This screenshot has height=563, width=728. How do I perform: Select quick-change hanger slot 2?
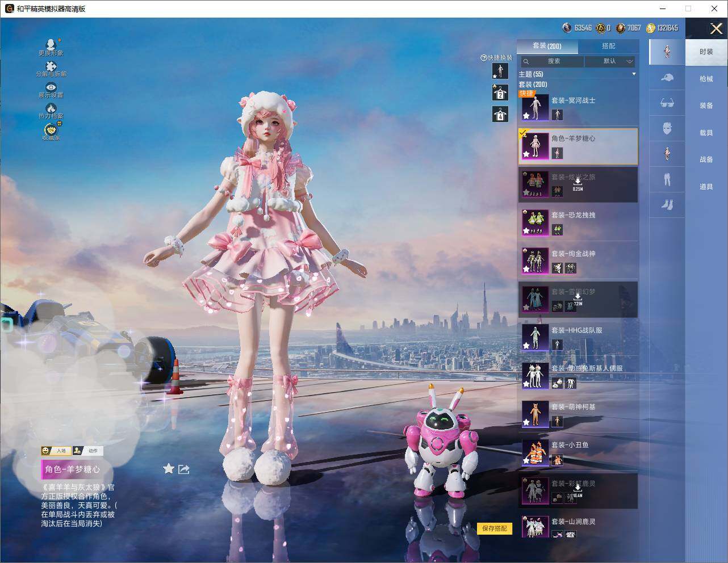pos(500,93)
